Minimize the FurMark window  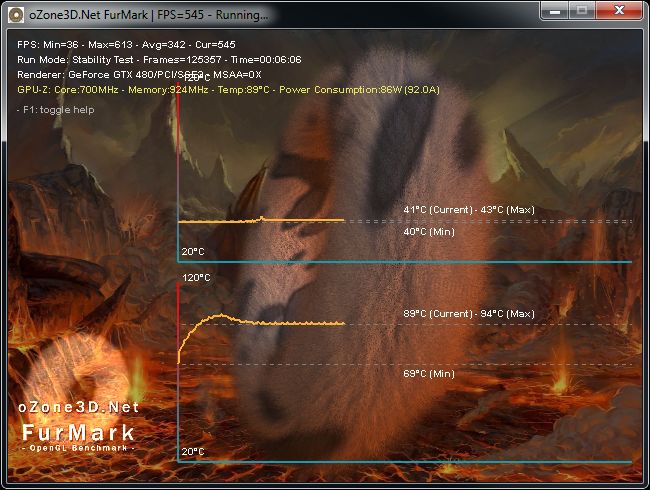point(555,10)
